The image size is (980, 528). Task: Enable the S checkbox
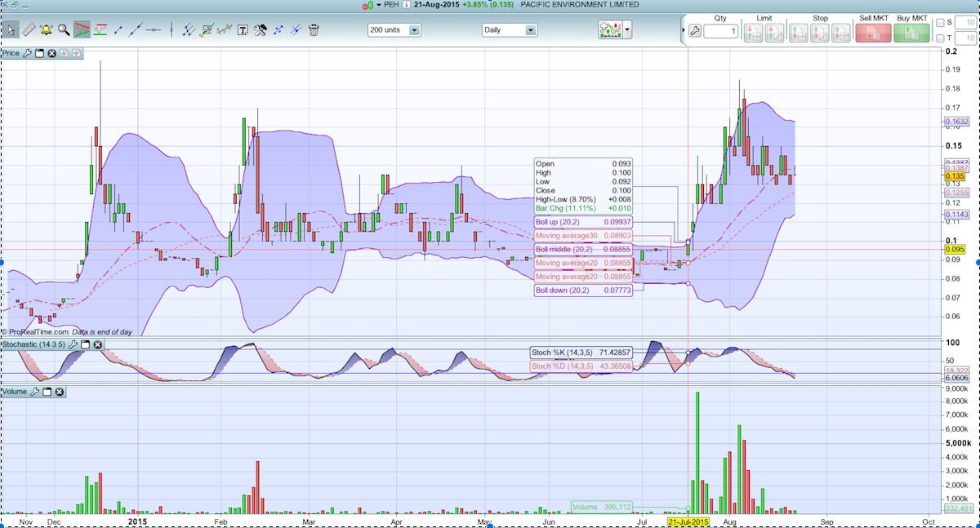point(940,23)
